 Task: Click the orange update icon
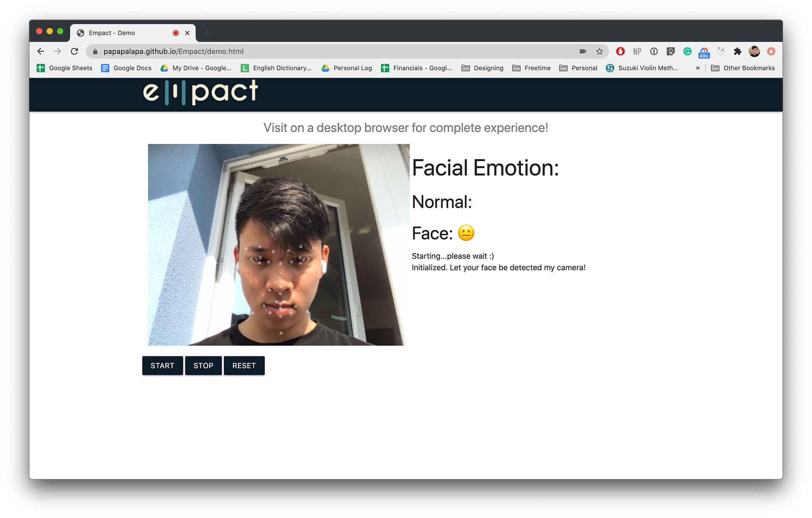[x=771, y=51]
